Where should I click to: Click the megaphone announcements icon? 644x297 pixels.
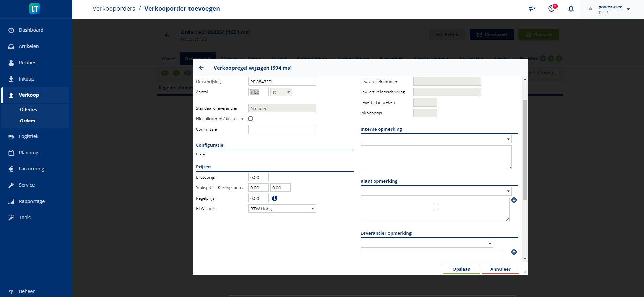pyautogui.click(x=532, y=9)
